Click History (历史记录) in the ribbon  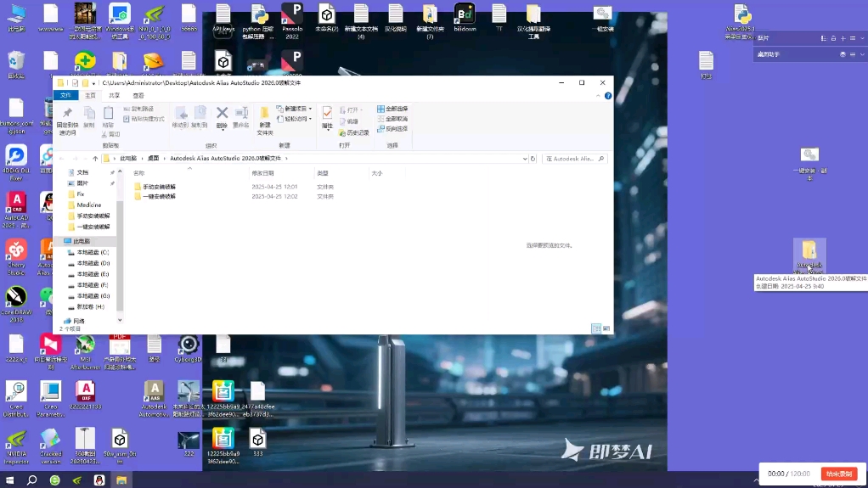(x=353, y=132)
